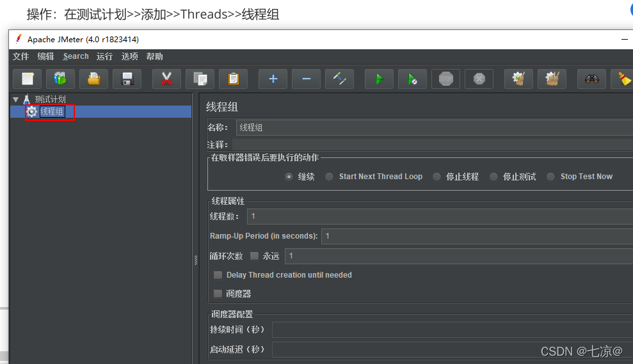Click the 持续时间（秒）input field

click(453, 329)
